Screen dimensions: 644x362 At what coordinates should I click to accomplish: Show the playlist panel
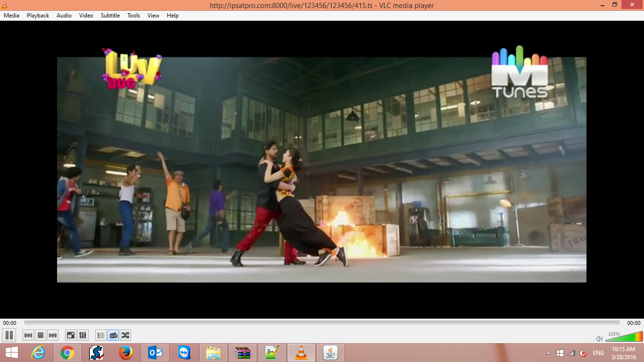pos(101,335)
